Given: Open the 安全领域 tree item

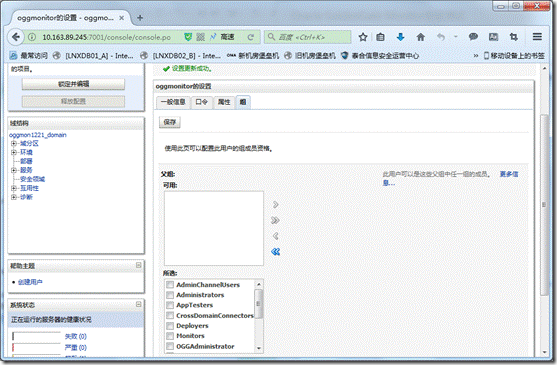Looking at the screenshot, I should tap(32, 179).
